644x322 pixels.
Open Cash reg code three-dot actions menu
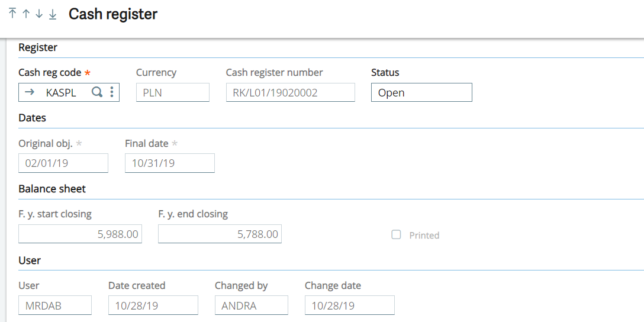112,92
